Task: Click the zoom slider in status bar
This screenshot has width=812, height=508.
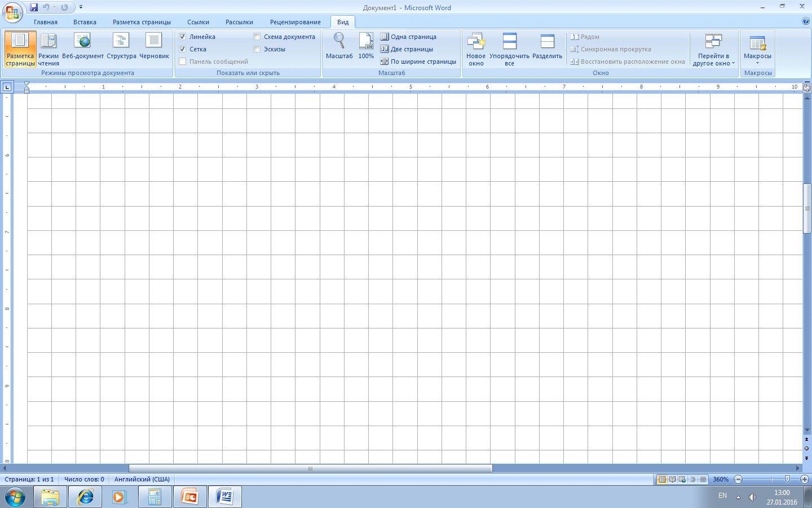Action: [x=771, y=479]
